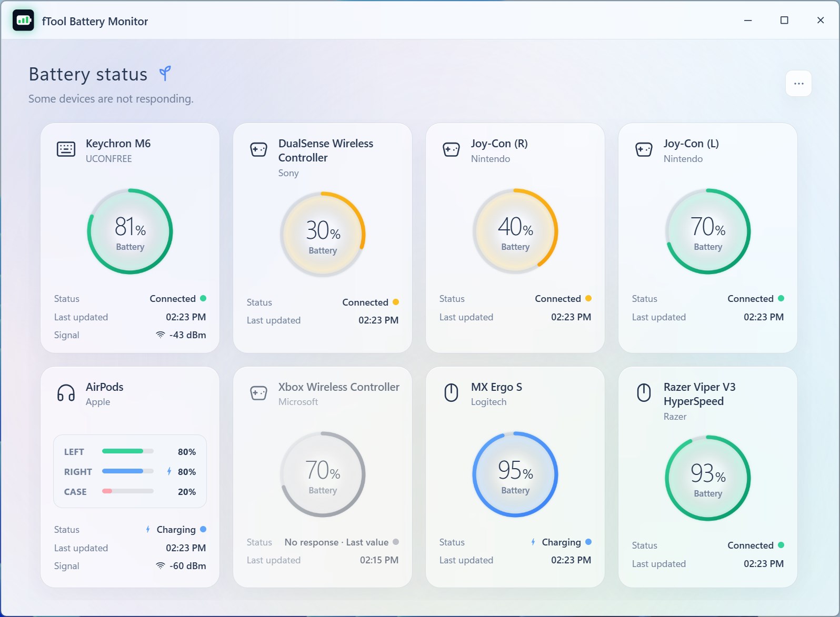Click the 40% battery ring for Joy-Con (R)
Screen dimensions: 840x617
[515, 231]
